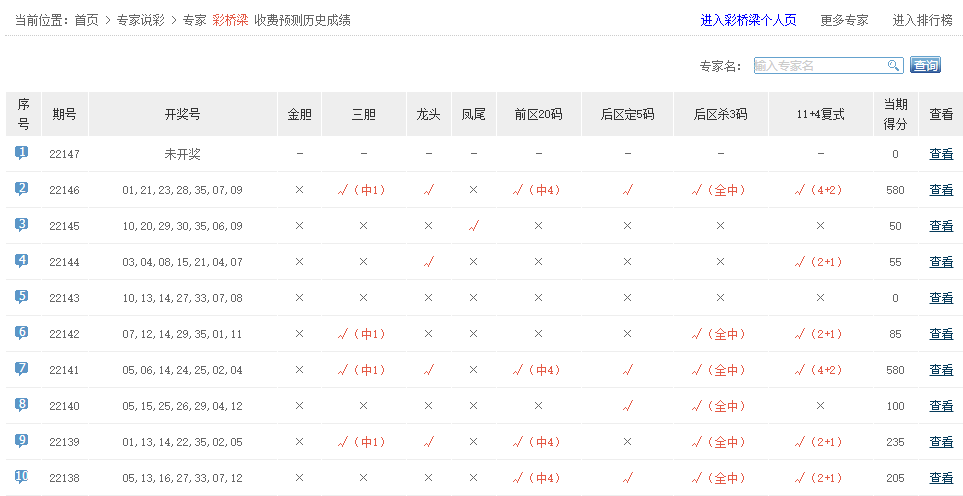View details 查看 for period 22141
The width and height of the screenshot is (963, 496).
pos(941,370)
